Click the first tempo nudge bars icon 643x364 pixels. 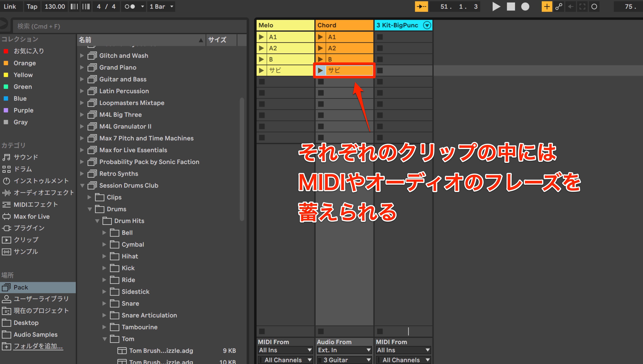[x=74, y=7]
